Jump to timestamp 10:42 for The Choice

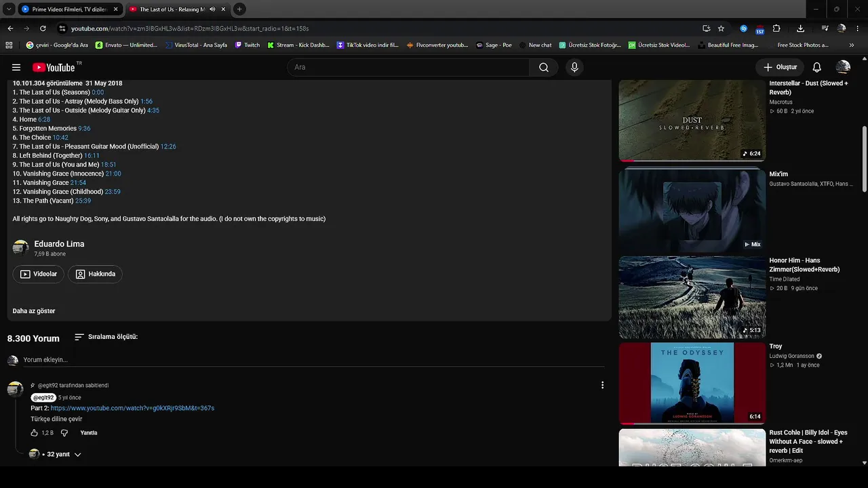click(x=60, y=138)
